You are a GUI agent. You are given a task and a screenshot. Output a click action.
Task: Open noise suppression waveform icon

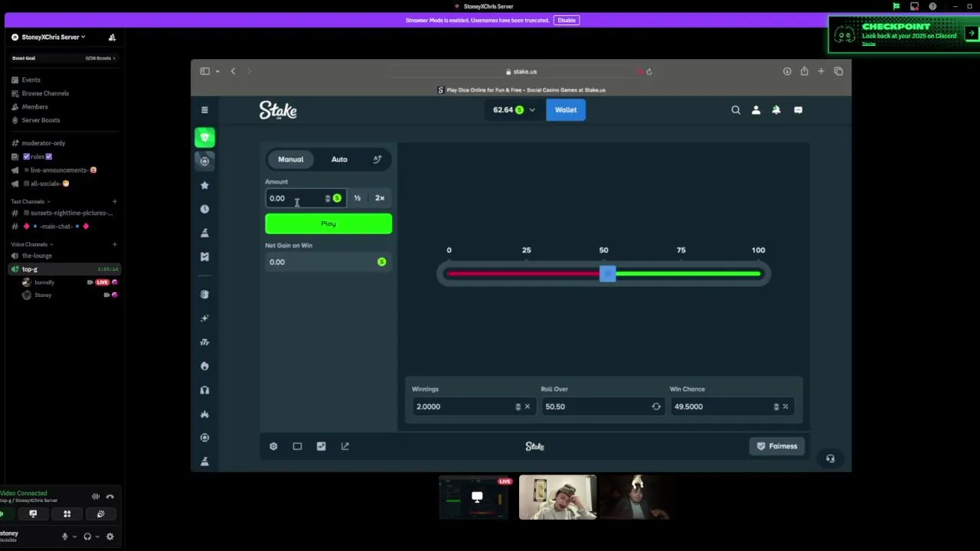(x=96, y=497)
